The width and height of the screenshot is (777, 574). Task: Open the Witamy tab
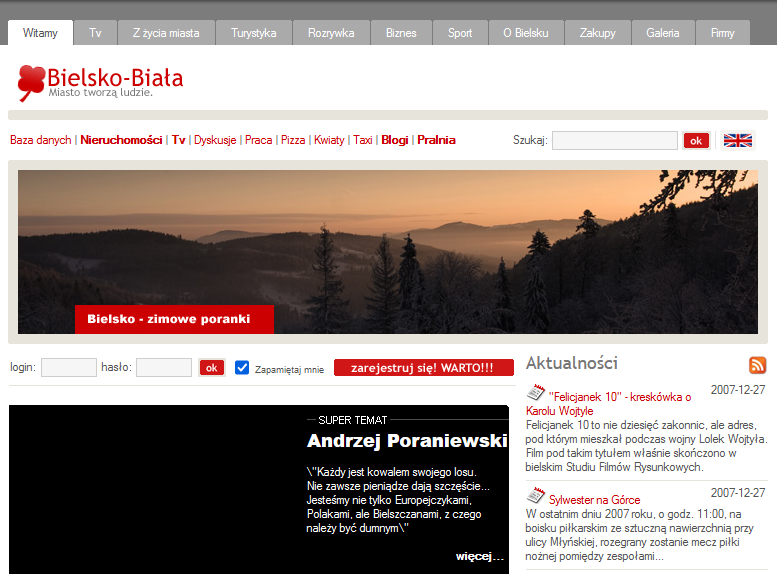click(x=40, y=33)
